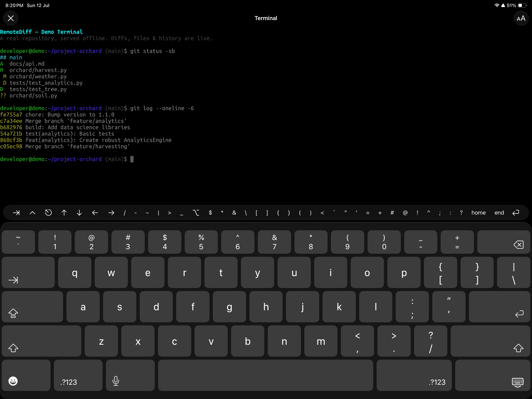
Task: Tap the home key in accessory bar
Action: point(478,213)
